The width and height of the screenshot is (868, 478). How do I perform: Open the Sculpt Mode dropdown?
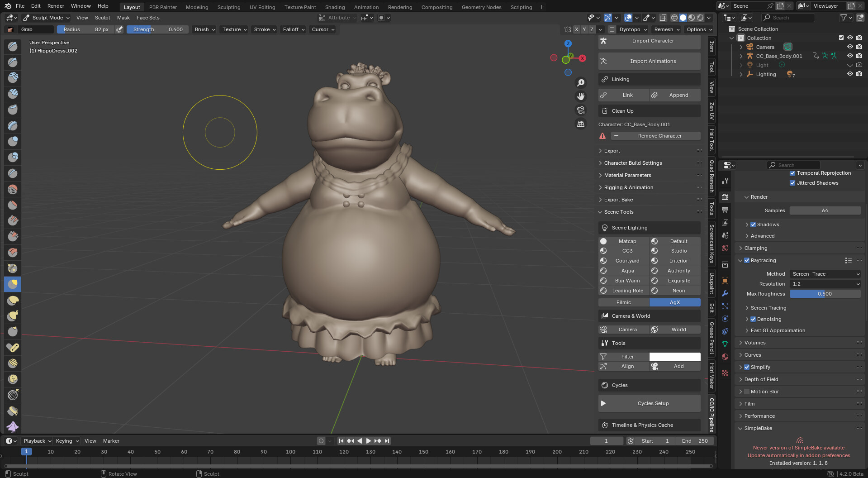coord(46,18)
